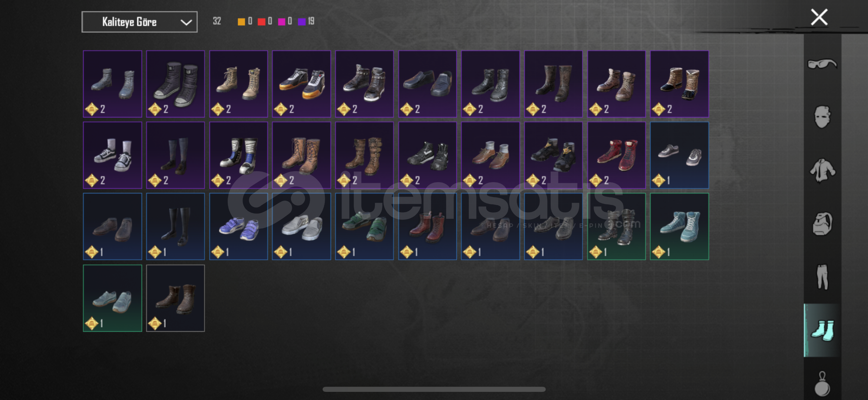Pick the orange-soled racing shoes
Screen dimensions: 868x400
(301, 84)
